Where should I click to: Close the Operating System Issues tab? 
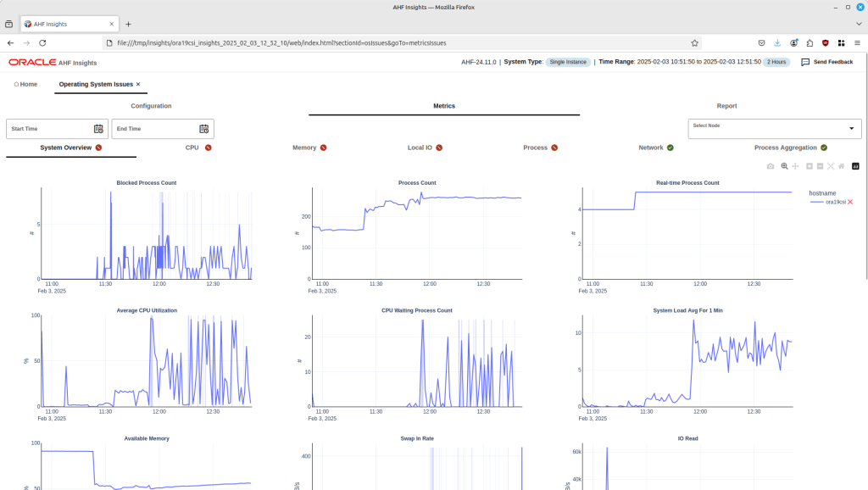pos(138,85)
